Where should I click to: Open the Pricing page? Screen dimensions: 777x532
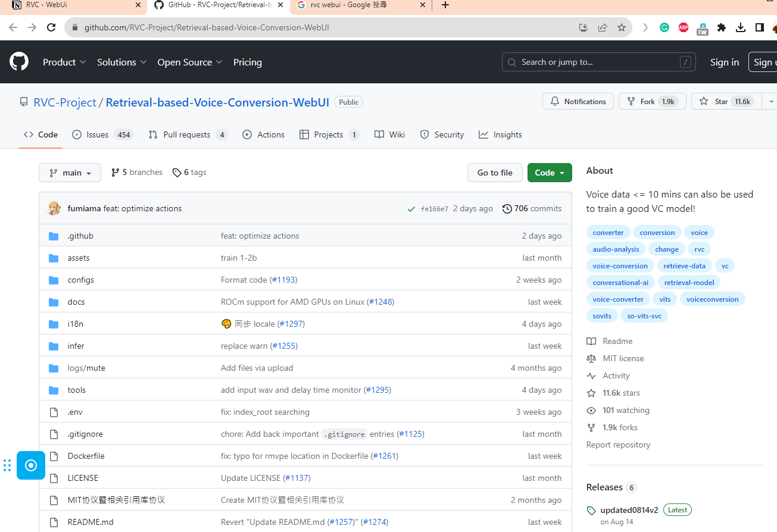(x=248, y=62)
